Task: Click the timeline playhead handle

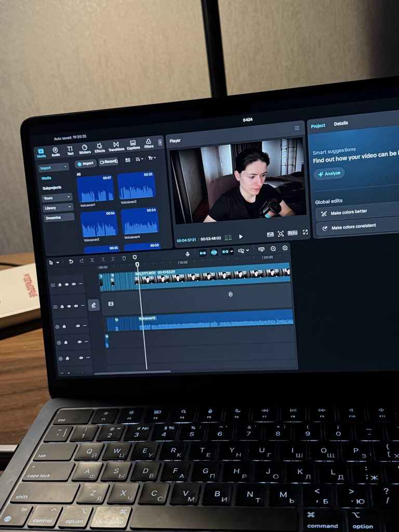Action: click(x=137, y=264)
